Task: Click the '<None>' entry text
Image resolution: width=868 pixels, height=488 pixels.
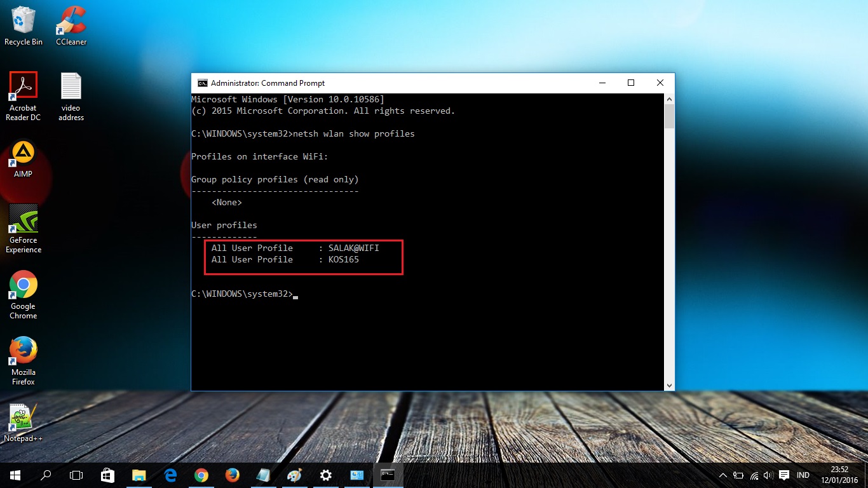Action: pos(227,202)
